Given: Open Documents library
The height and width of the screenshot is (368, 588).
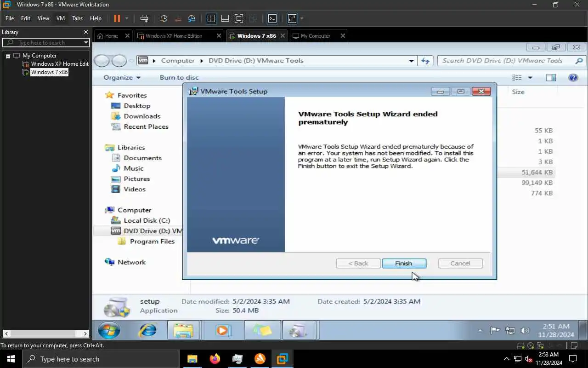Looking at the screenshot, I should click(x=142, y=158).
